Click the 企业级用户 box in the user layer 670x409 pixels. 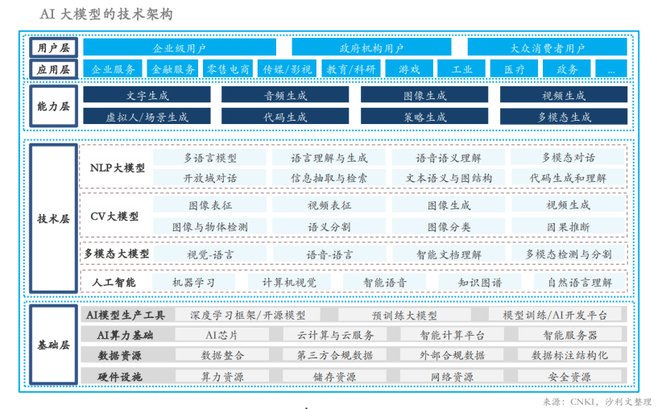tap(179, 47)
